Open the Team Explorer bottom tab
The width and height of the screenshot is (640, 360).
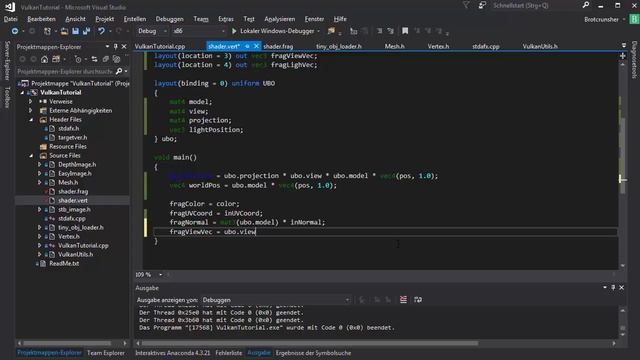(106, 353)
